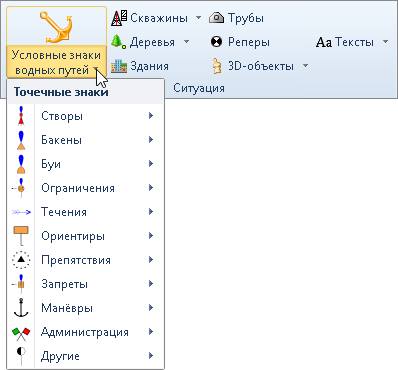Screen dimensions: 398x370
Task: Expand the Створы submenu arrow
Action: click(x=151, y=116)
